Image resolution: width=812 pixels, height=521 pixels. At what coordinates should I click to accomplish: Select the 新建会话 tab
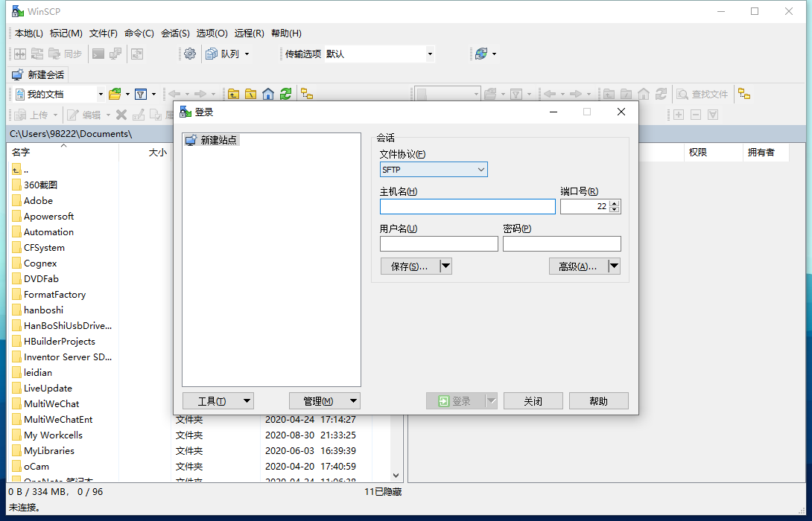click(38, 74)
